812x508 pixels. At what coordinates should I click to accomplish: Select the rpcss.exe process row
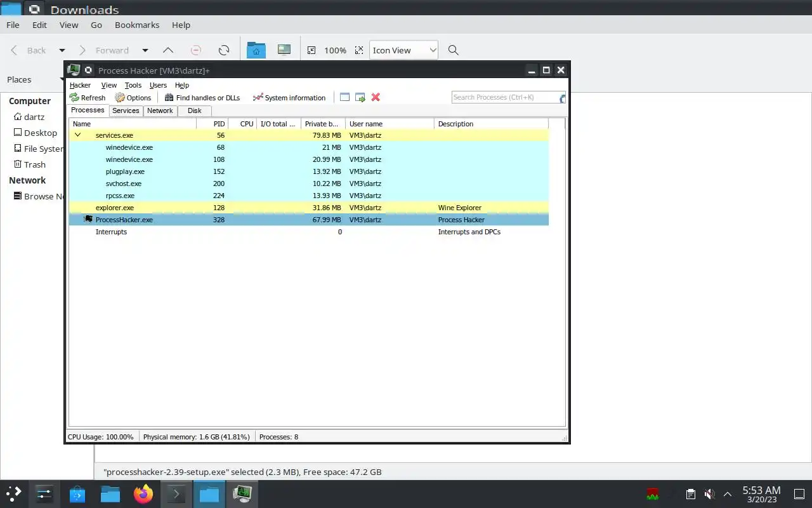click(x=308, y=196)
